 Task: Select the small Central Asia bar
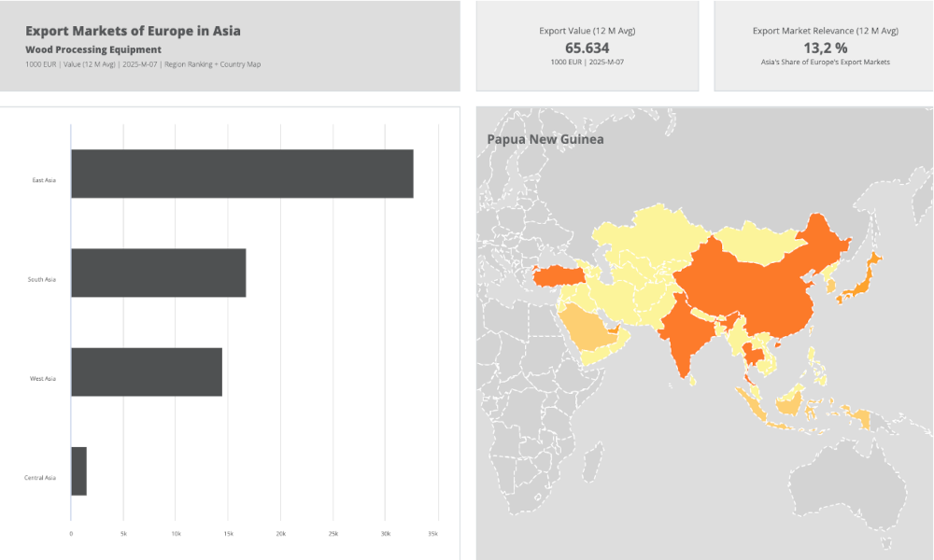click(x=78, y=470)
